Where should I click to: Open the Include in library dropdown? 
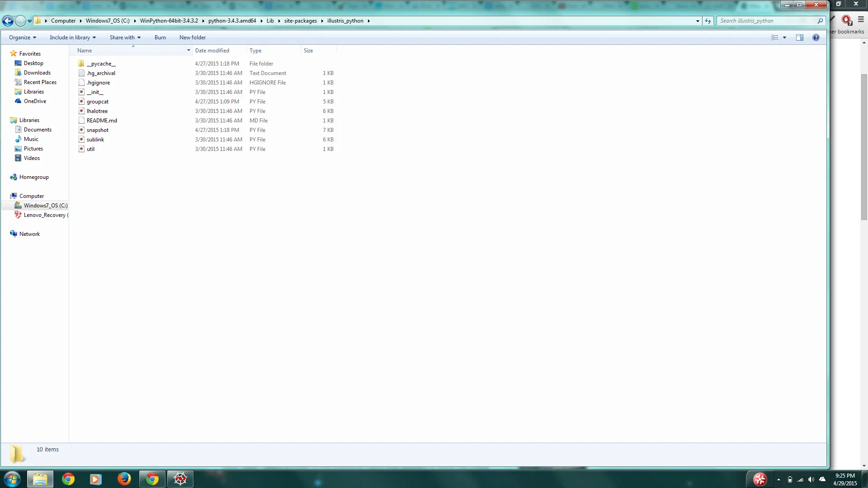click(72, 38)
